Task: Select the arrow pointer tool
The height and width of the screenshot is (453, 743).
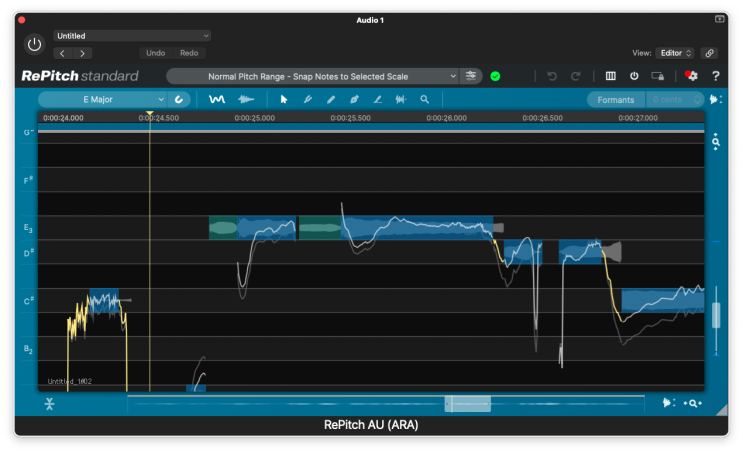Action: point(284,100)
